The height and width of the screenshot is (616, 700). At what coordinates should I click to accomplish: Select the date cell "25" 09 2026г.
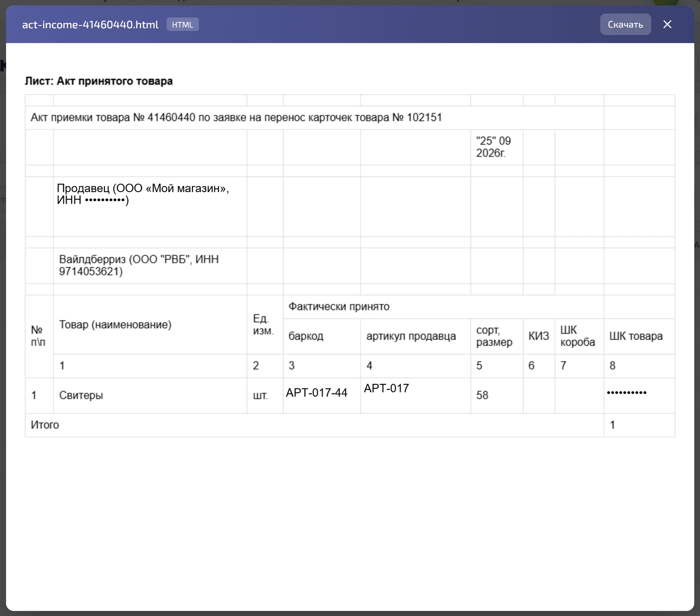496,147
